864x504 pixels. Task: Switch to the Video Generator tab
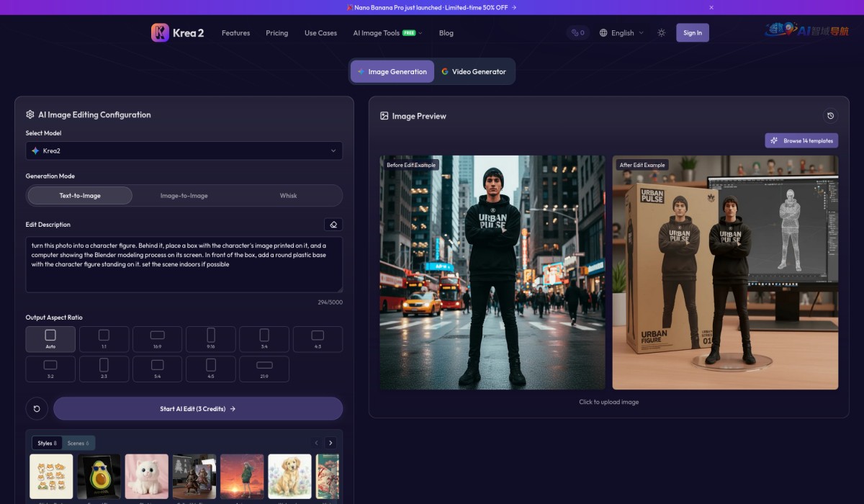[x=474, y=71]
